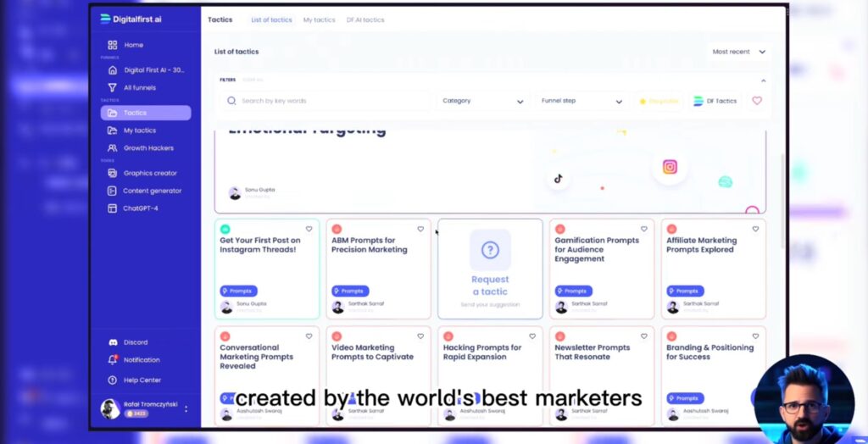
Task: Click Sonu Gupta avatar on Emotional Targeting banner
Action: (235, 193)
